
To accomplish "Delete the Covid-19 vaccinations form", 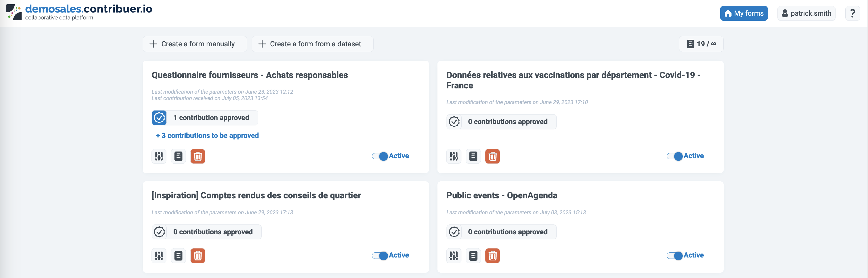I will coord(492,156).
